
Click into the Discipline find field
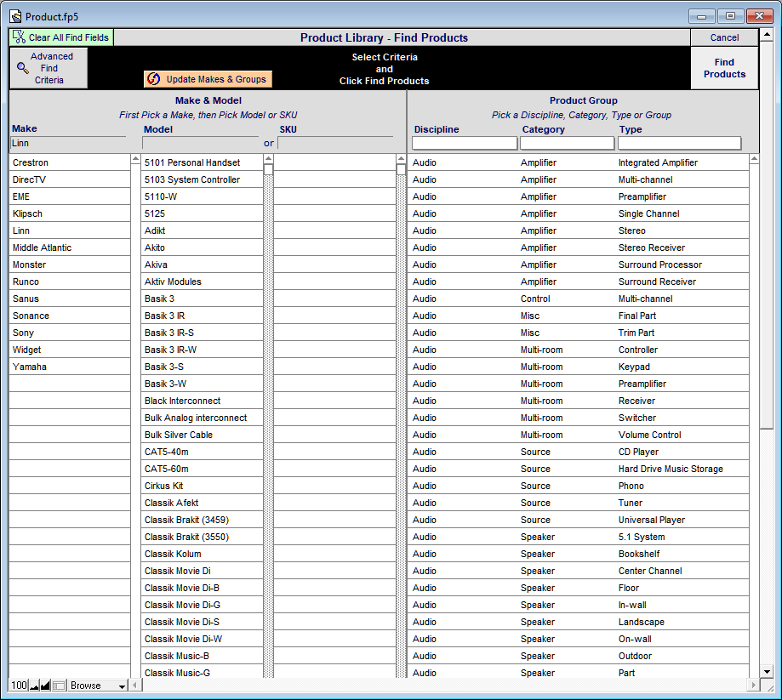click(x=465, y=144)
